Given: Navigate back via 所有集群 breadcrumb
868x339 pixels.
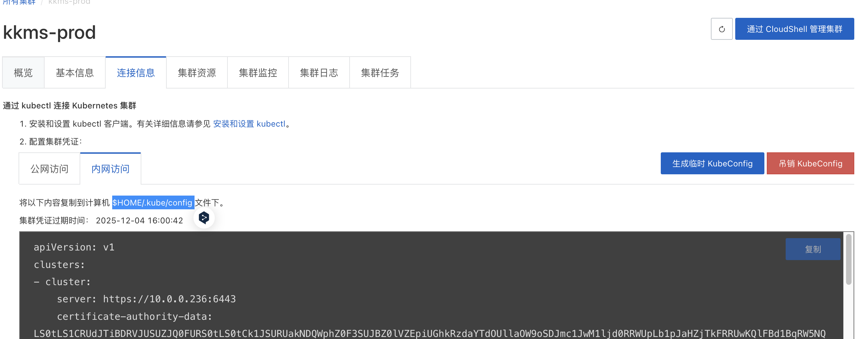Looking at the screenshot, I should point(19,2).
